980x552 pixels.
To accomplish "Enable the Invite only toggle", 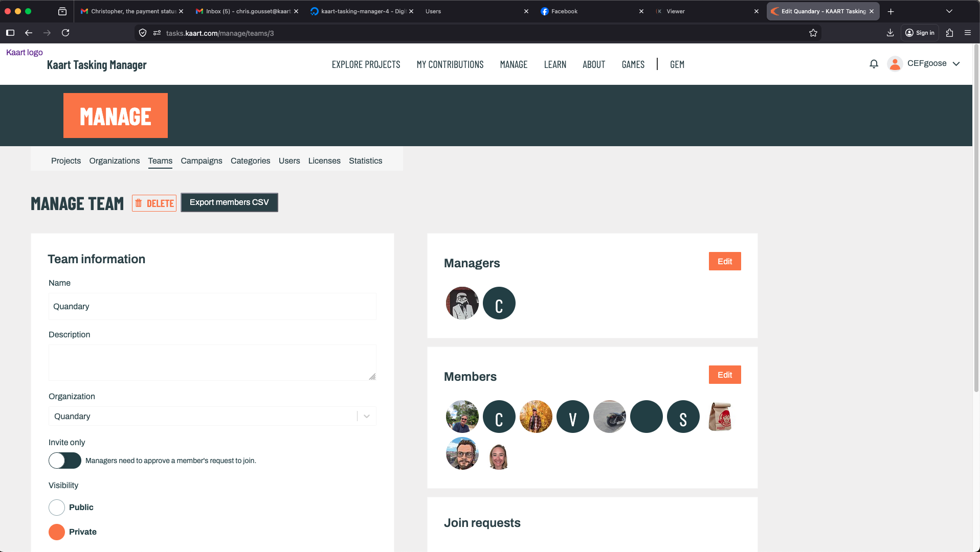I will coord(64,460).
